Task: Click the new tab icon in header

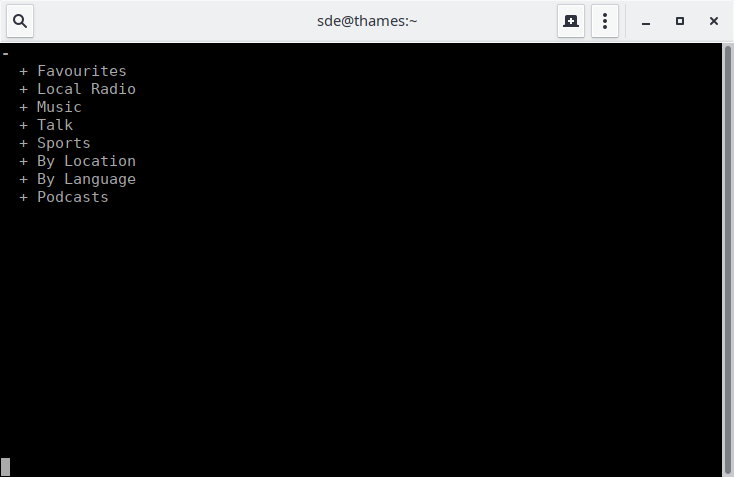Action: point(571,21)
